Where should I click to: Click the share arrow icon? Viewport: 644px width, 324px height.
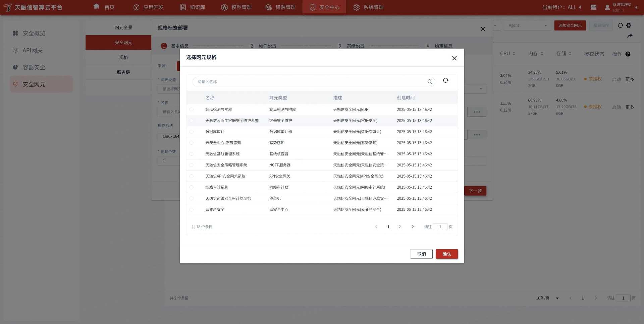click(x=630, y=36)
